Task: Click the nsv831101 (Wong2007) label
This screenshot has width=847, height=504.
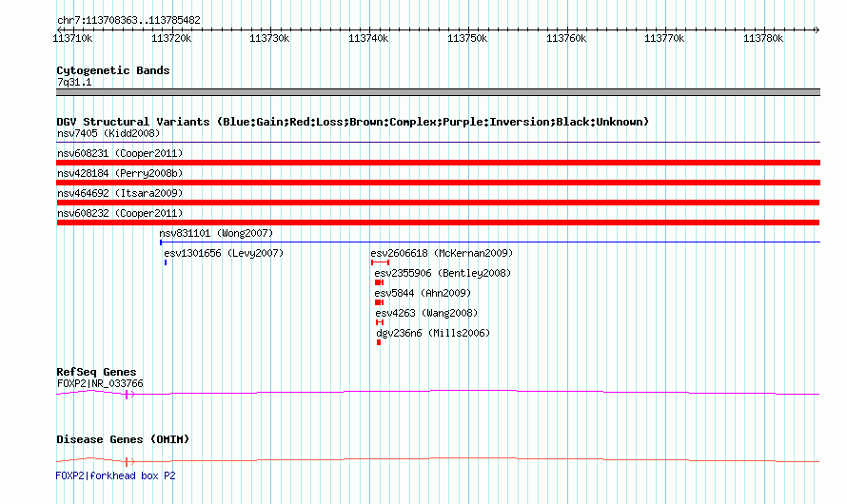Action: [216, 233]
